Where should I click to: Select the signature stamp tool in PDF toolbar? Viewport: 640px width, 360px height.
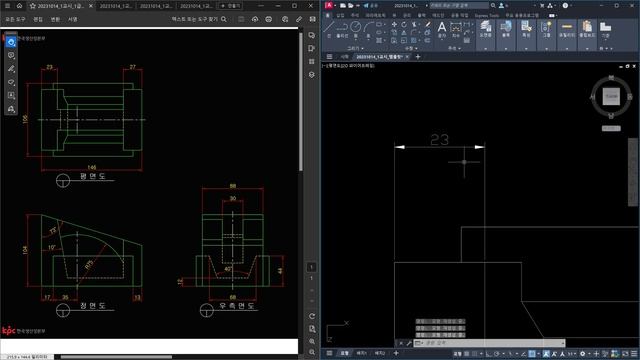11,109
